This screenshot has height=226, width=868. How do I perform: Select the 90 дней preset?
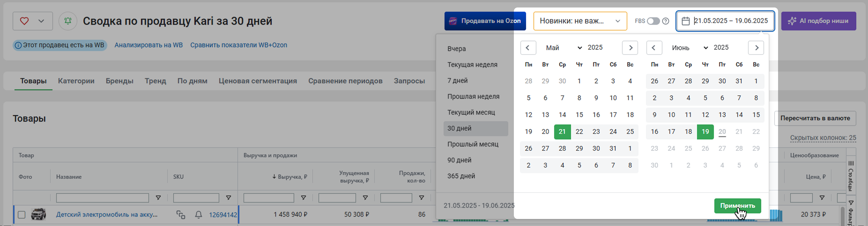point(476,160)
